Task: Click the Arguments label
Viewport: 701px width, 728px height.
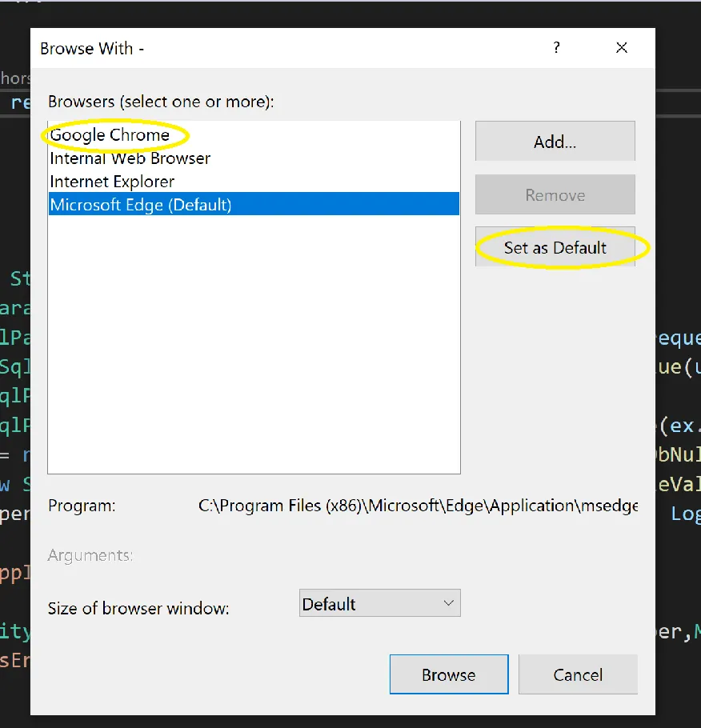Action: 90,555
